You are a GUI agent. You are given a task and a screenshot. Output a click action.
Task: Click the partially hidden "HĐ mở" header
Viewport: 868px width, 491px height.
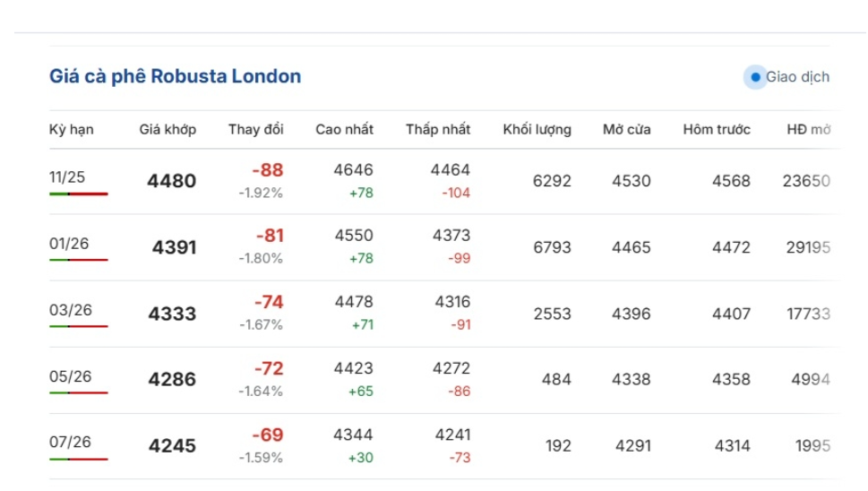pos(808,130)
